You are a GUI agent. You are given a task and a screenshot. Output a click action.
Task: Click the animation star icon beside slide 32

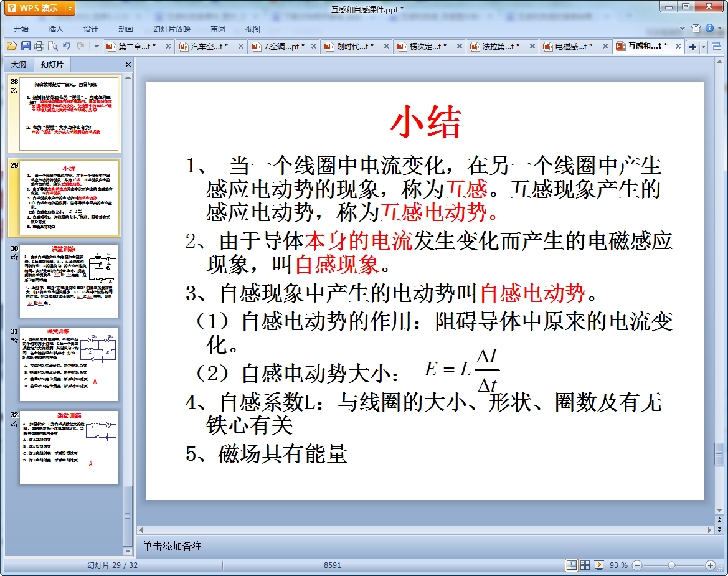[14, 424]
